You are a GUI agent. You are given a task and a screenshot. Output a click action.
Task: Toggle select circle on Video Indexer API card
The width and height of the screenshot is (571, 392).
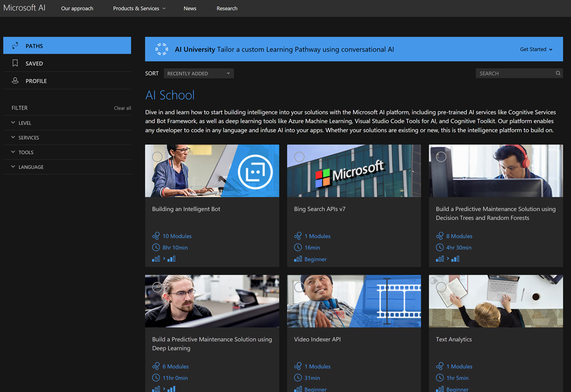click(299, 287)
